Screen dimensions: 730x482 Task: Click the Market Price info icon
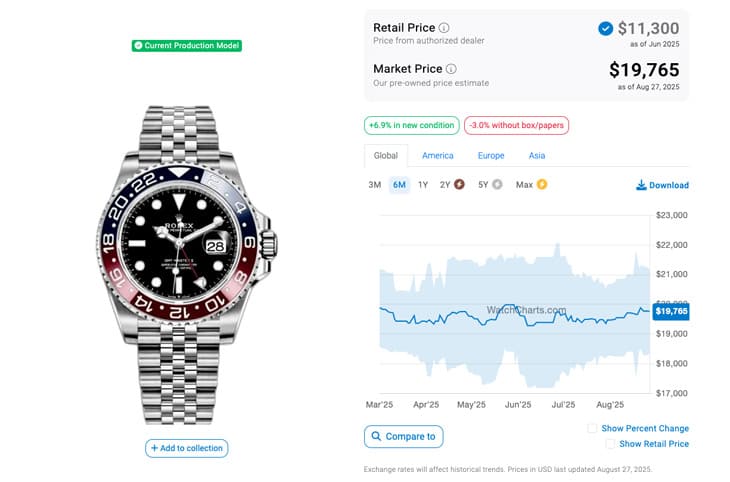pyautogui.click(x=451, y=69)
